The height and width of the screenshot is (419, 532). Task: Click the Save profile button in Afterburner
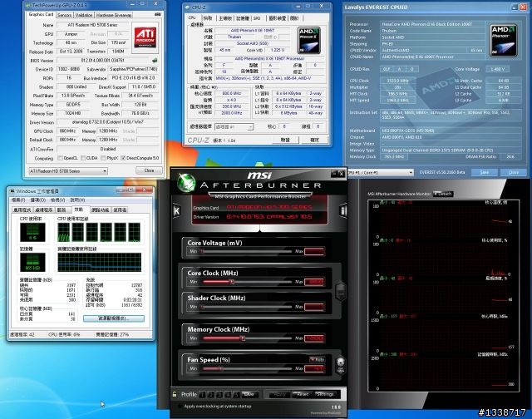(x=249, y=395)
